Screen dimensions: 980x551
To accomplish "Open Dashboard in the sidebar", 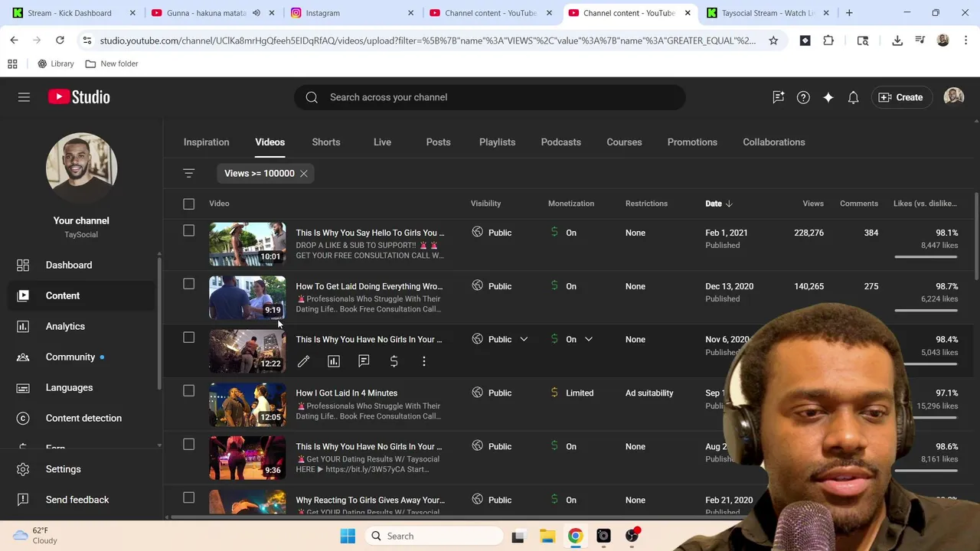I will [x=81, y=265].
